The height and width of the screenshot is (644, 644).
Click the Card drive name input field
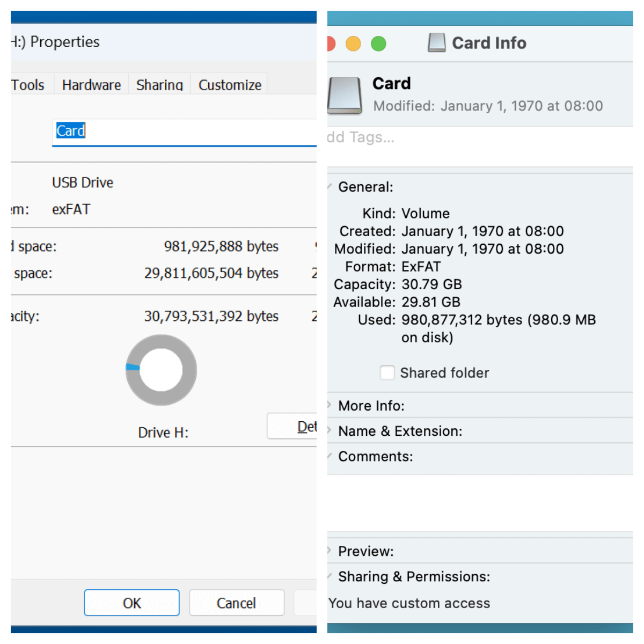pyautogui.click(x=161, y=130)
